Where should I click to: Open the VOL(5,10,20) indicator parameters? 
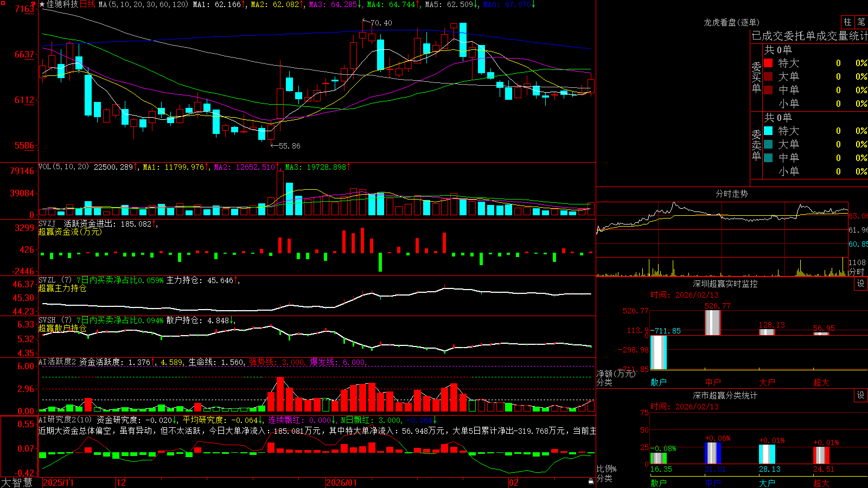point(63,166)
